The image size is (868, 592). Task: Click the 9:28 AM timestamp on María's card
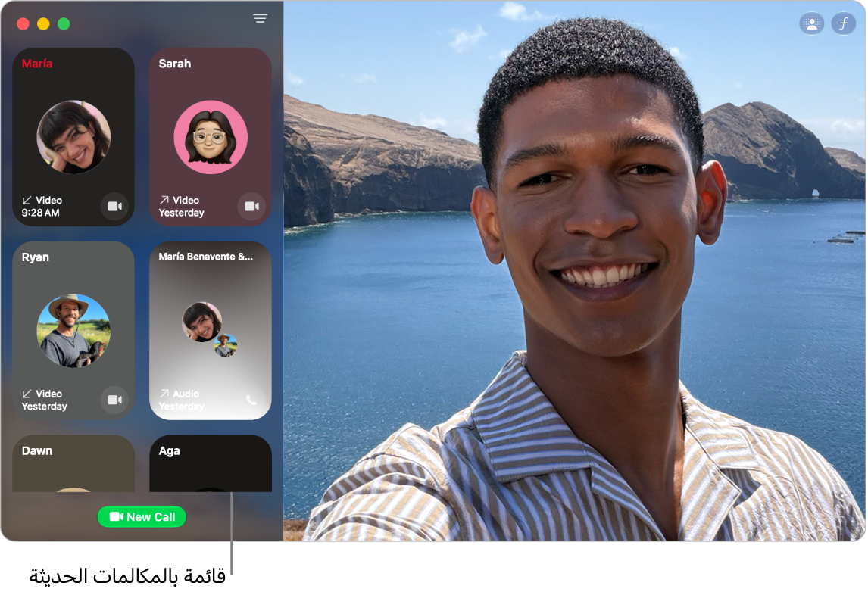(x=40, y=213)
